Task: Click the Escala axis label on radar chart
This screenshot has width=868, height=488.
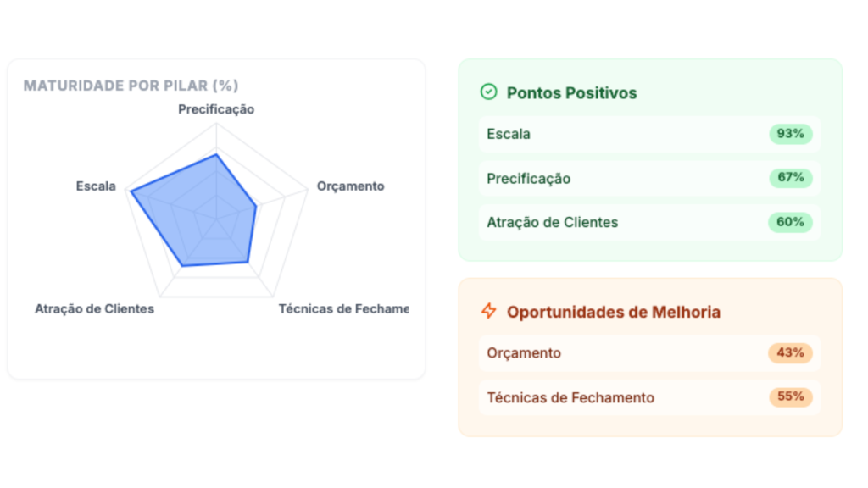Action: [96, 186]
